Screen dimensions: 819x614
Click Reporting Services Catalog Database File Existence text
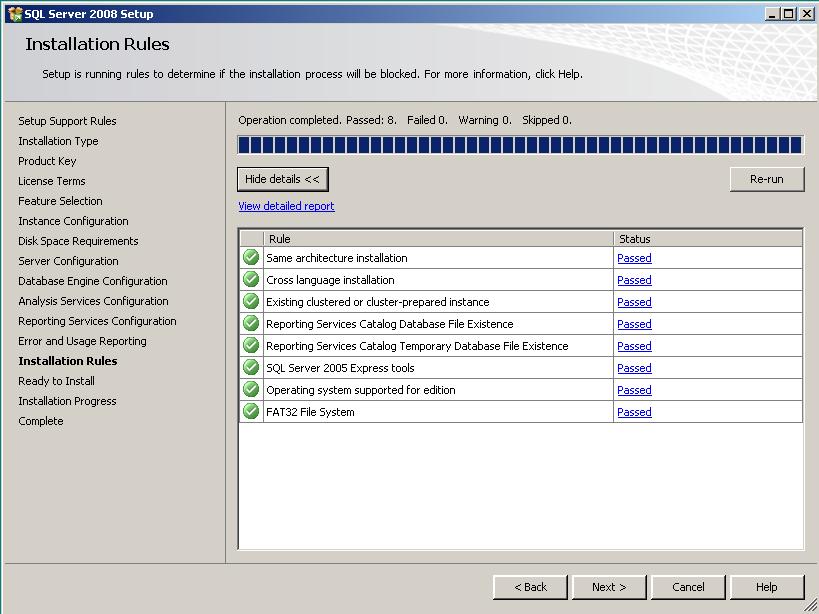coord(390,324)
